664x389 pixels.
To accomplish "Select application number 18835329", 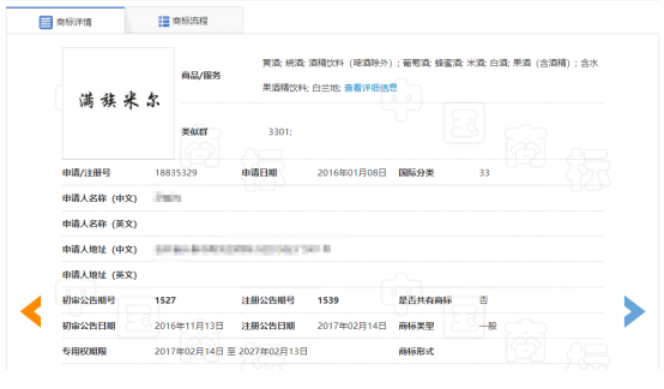I will click(176, 173).
